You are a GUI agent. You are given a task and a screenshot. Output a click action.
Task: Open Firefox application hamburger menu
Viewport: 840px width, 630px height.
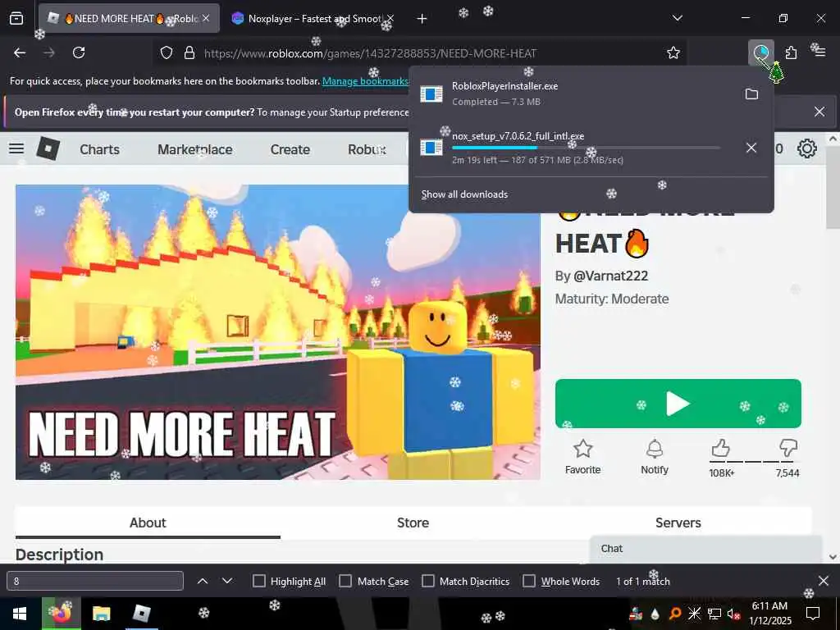click(819, 52)
